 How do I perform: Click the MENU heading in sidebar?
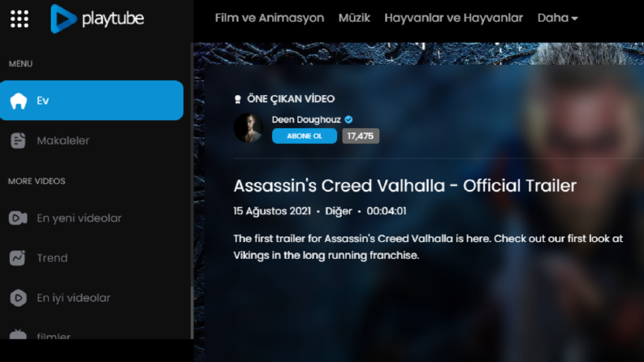pos(20,63)
